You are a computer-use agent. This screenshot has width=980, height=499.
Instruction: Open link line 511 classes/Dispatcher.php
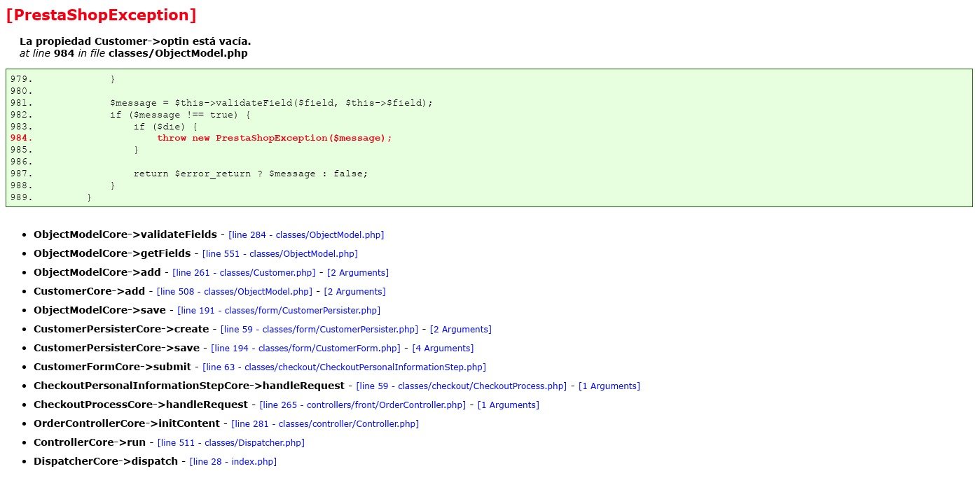coord(231,443)
